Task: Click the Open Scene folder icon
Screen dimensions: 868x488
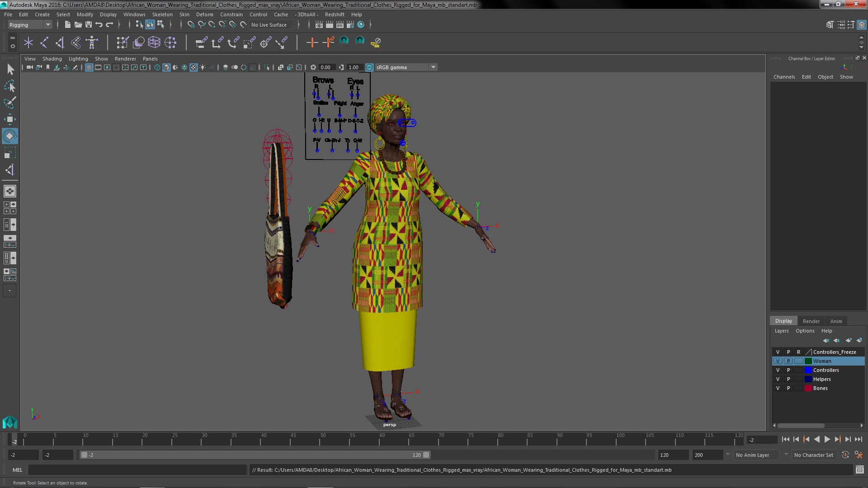Action: (78, 25)
